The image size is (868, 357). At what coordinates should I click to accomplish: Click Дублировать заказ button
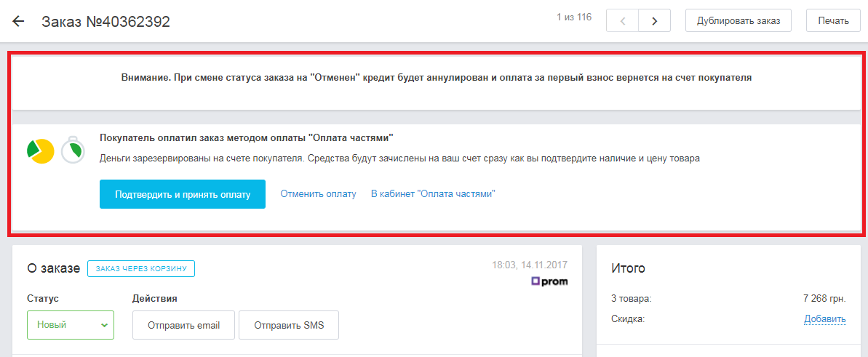pyautogui.click(x=738, y=21)
